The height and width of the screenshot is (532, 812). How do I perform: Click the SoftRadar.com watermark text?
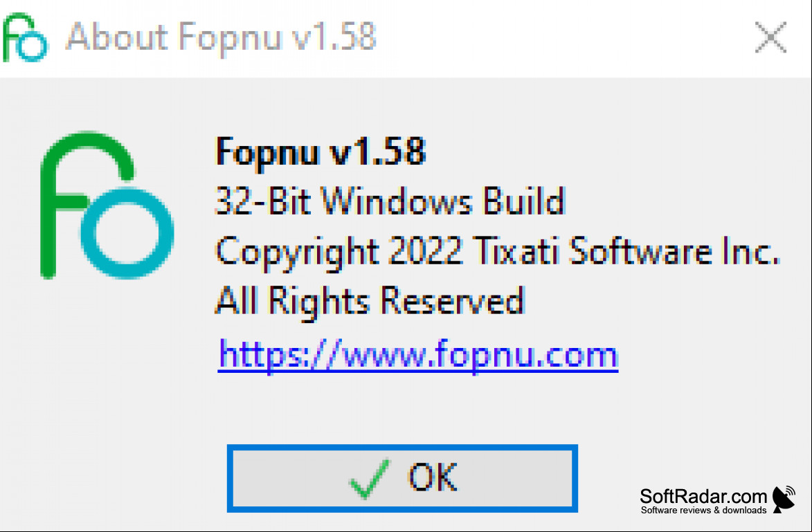(x=703, y=496)
